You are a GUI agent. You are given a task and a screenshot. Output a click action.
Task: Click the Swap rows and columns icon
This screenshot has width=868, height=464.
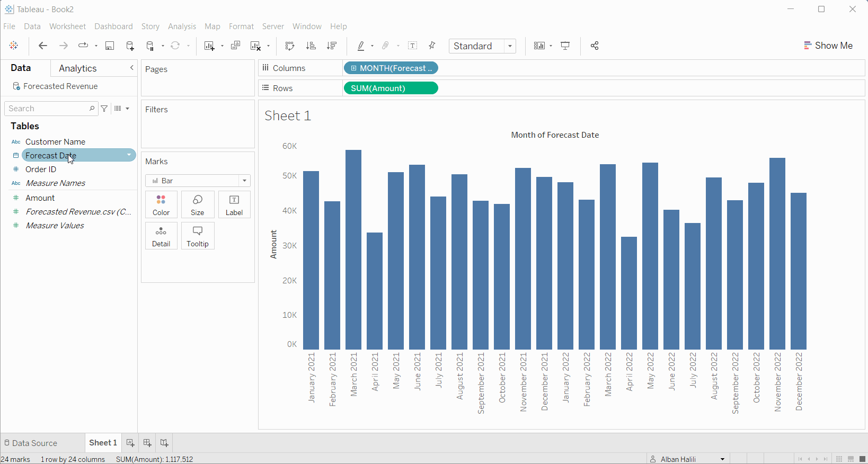289,46
